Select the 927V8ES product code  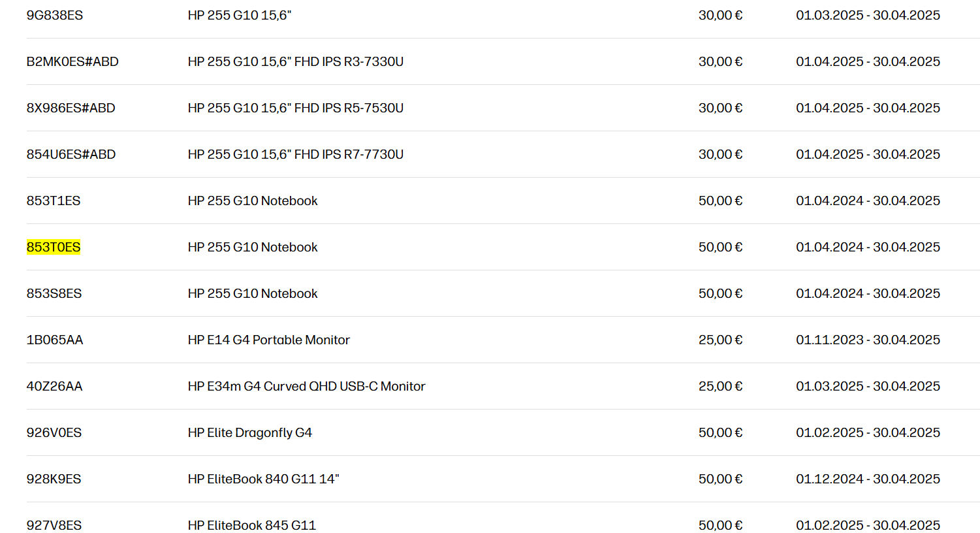[54, 525]
